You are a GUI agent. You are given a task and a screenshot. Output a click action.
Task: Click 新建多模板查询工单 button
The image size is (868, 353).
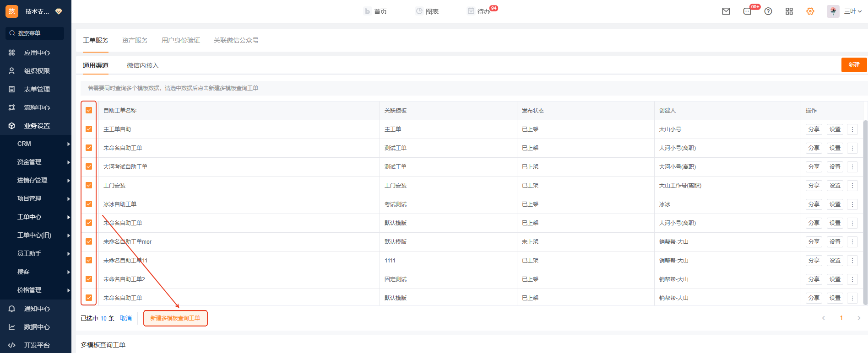(175, 318)
